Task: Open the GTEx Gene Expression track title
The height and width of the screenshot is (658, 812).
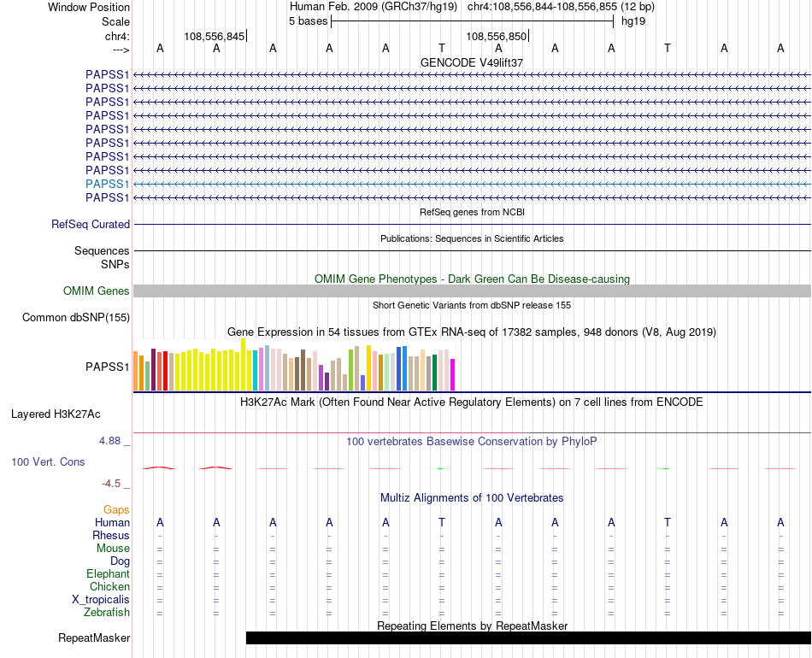Action: click(x=472, y=332)
